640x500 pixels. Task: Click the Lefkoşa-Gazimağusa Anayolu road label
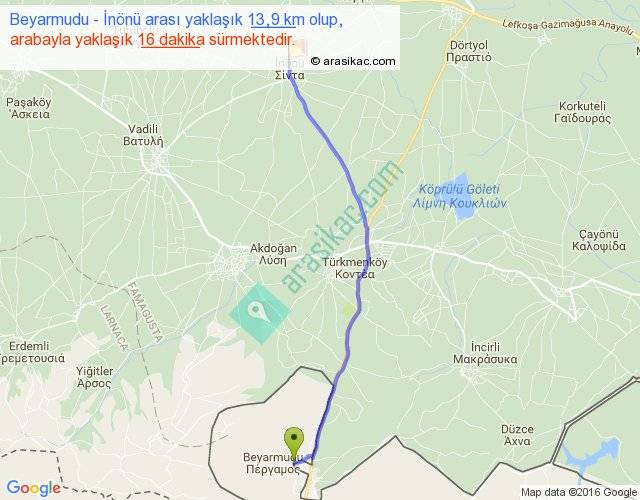(568, 25)
